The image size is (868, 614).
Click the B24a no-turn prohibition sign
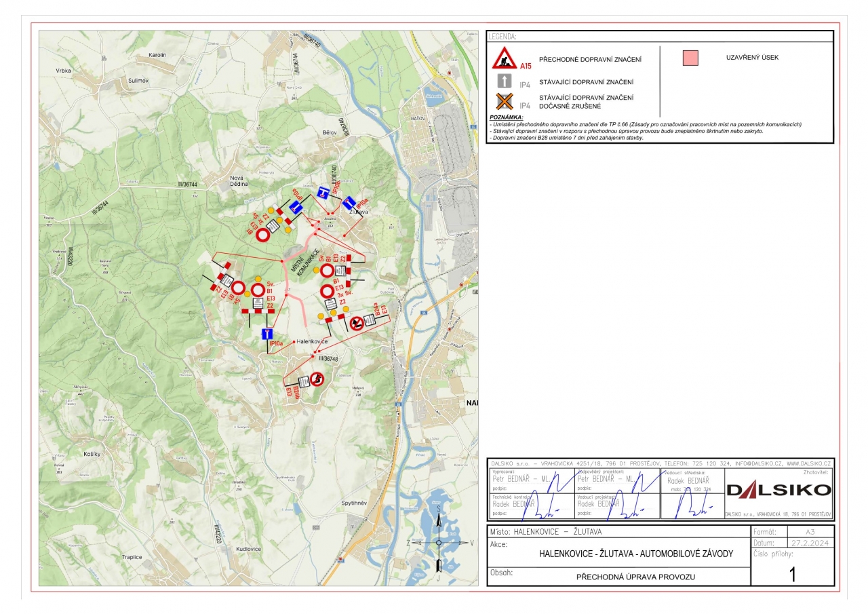coord(357,323)
